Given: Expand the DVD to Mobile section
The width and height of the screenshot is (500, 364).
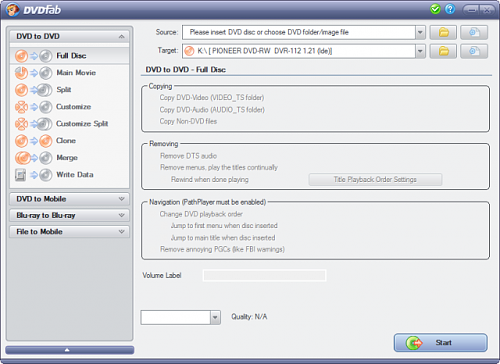Looking at the screenshot, I should 69,199.
